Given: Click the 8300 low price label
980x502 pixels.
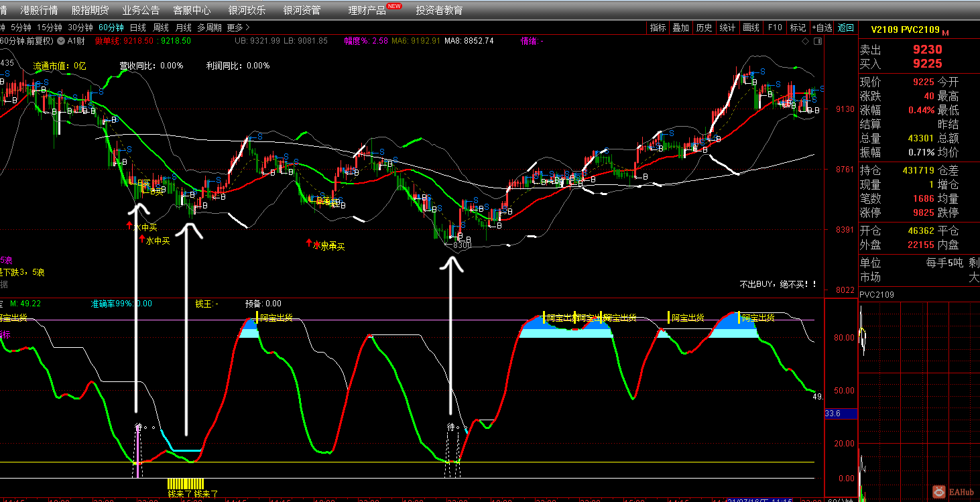Looking at the screenshot, I should click(x=462, y=245).
